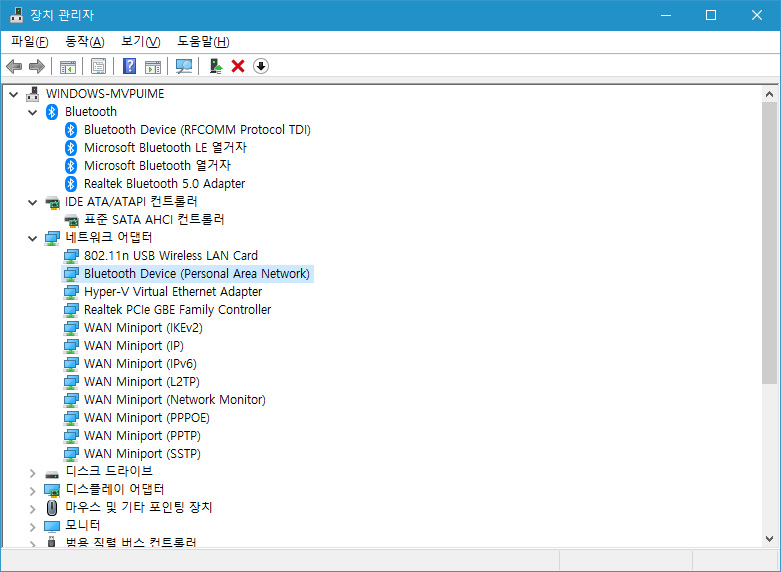Viewport: 781px width, 572px height.
Task: Click the 표준 SATA AHCI 컨트롤러 icon
Action: [x=71, y=220]
